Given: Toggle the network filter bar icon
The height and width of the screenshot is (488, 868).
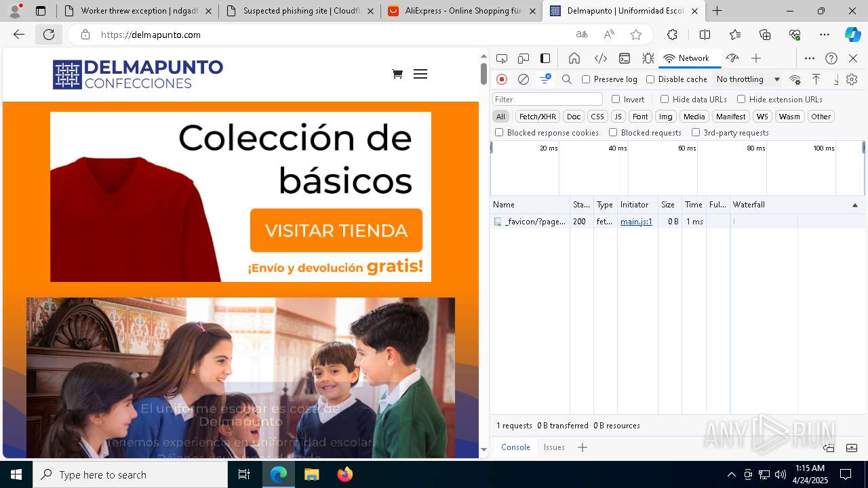Looking at the screenshot, I should coord(545,79).
